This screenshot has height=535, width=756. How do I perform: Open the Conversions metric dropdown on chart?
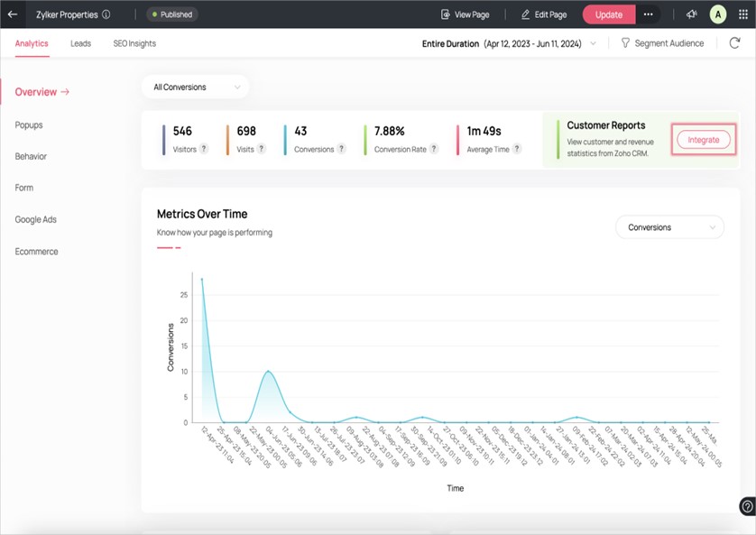pyautogui.click(x=668, y=226)
